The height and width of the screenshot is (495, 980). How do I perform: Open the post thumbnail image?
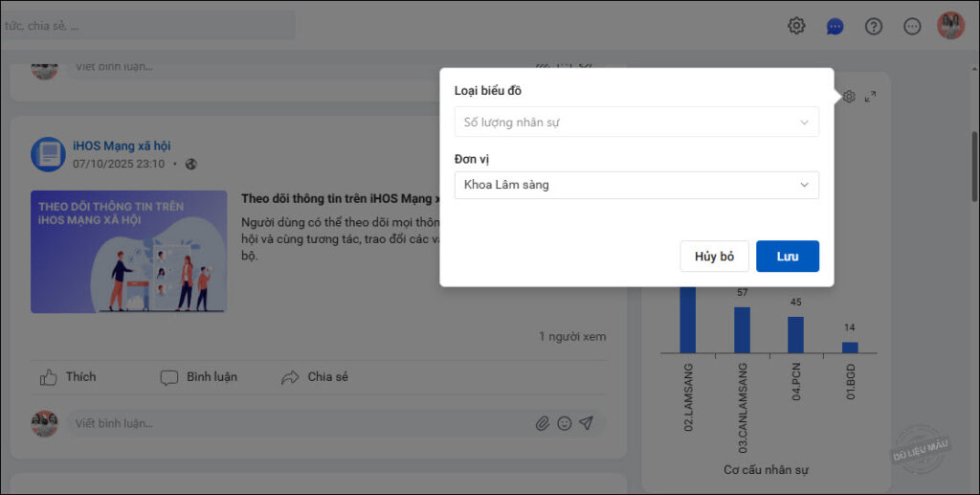point(129,251)
